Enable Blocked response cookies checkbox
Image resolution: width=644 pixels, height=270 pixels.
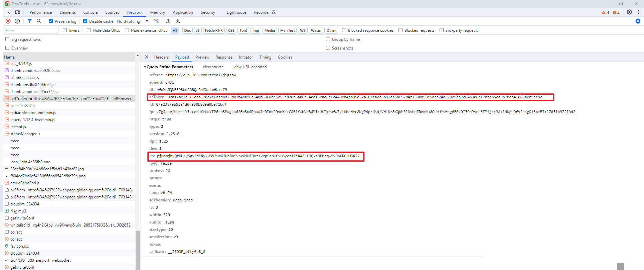tap(344, 30)
